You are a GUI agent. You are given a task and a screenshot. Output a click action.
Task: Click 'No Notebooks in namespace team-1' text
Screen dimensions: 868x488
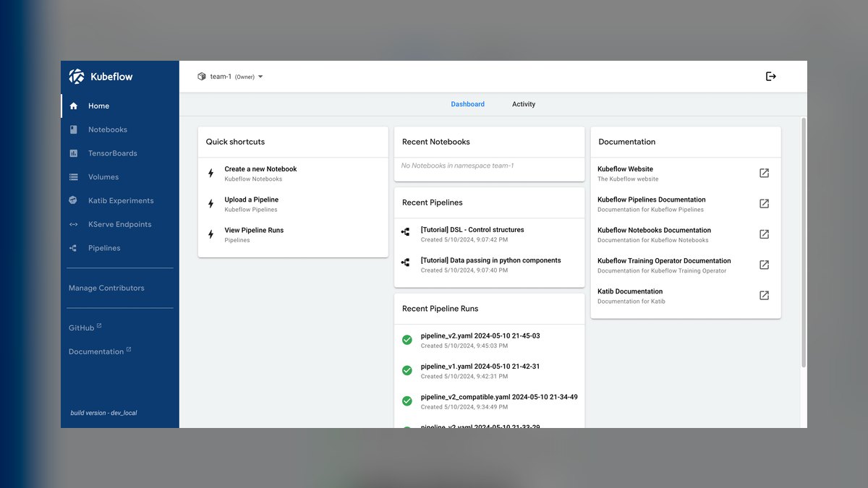[457, 166]
